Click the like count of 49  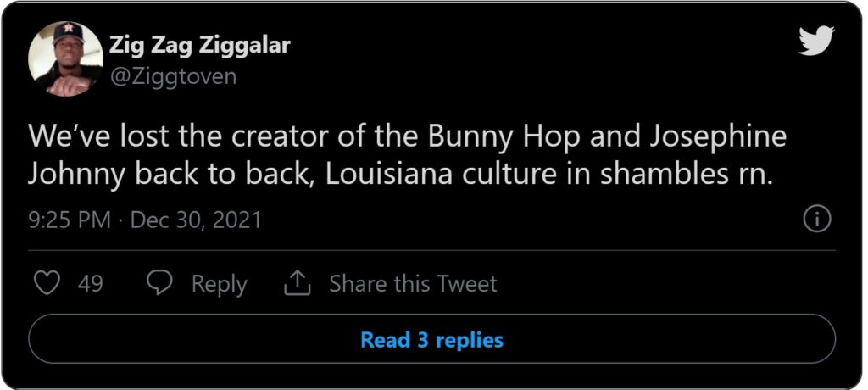[x=90, y=284]
